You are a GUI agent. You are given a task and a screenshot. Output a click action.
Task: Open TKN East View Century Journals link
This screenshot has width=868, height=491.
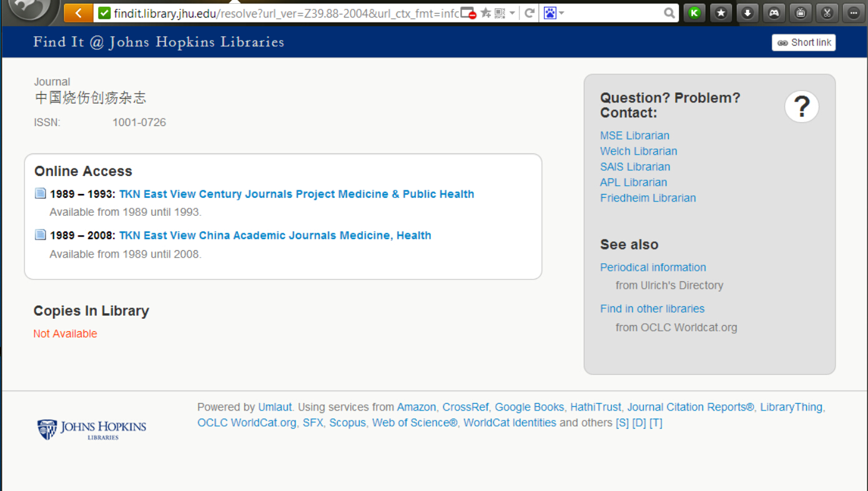pos(297,194)
